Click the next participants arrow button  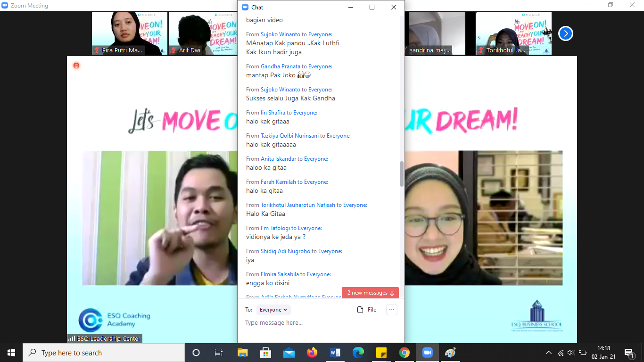(x=565, y=33)
